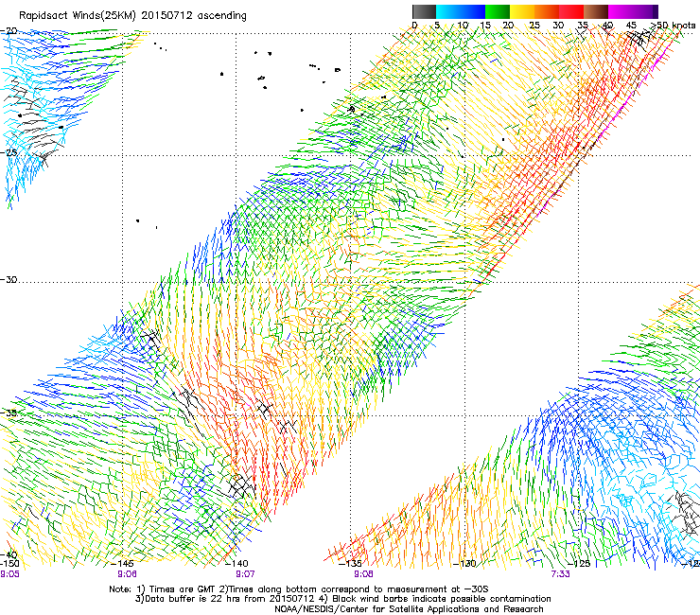Click the 9:06 pass time label
Screen dimensions: 700x615
[x=128, y=574]
